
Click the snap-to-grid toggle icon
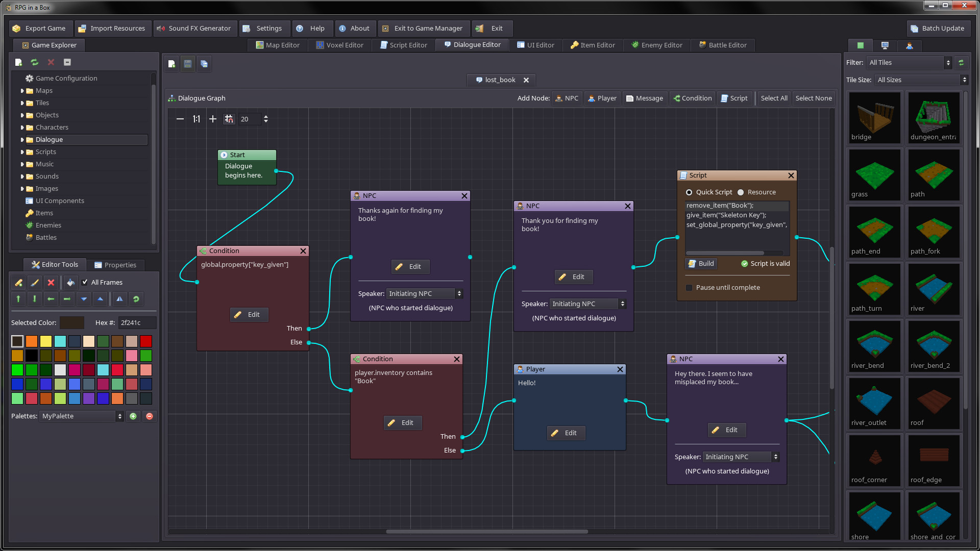pyautogui.click(x=229, y=119)
